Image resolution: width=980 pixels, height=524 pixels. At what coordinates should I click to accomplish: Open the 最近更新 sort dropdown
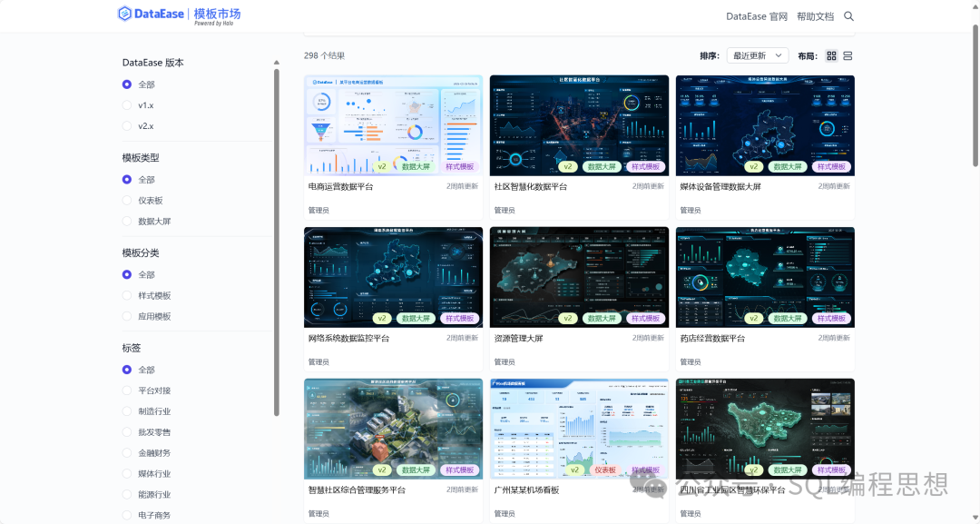pyautogui.click(x=757, y=55)
